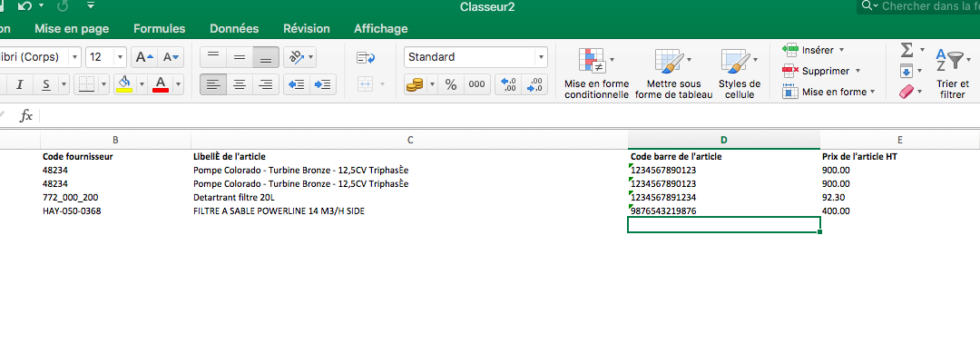Click the Clear eraser icon
The image size is (980, 363).
point(906,92)
